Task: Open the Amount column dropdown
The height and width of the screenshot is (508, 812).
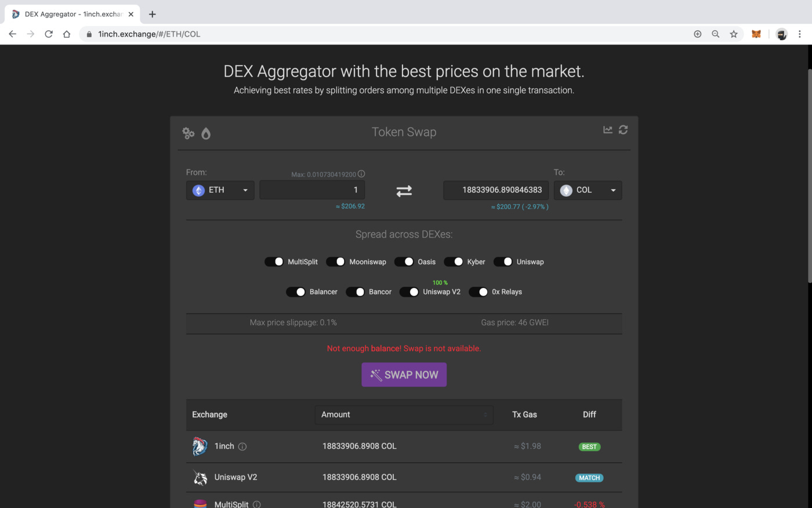Action: click(x=404, y=415)
